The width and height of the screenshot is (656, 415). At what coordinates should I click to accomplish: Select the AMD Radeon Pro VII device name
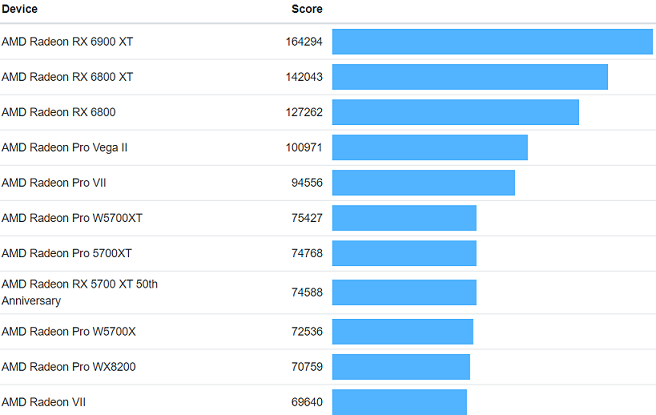click(56, 183)
